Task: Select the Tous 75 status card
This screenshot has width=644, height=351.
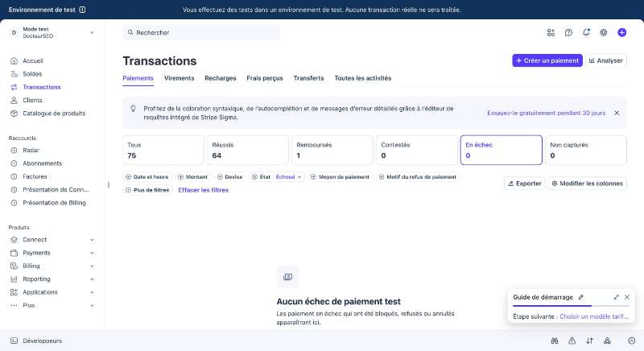Action: 163,151
